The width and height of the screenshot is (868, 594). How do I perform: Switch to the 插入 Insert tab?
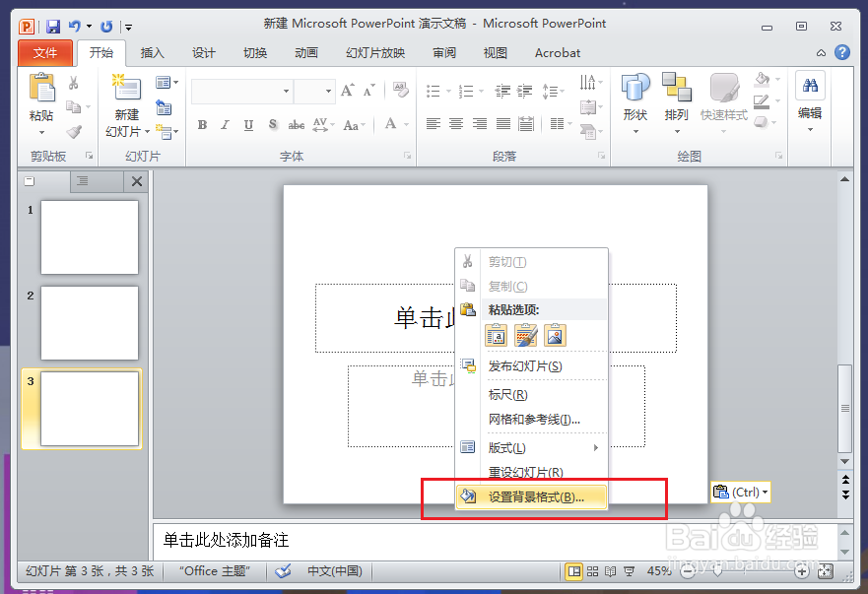[x=153, y=53]
